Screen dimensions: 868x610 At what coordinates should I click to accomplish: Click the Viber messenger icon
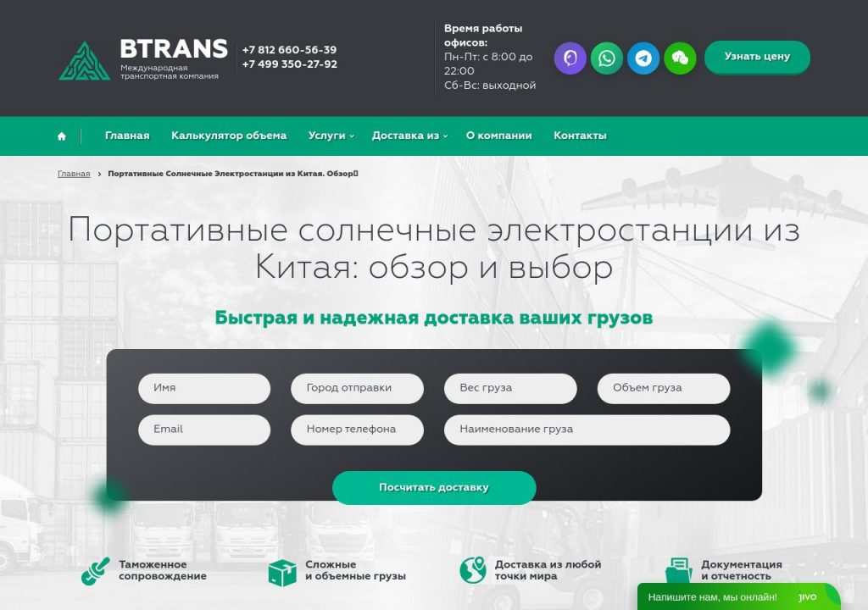pyautogui.click(x=570, y=58)
